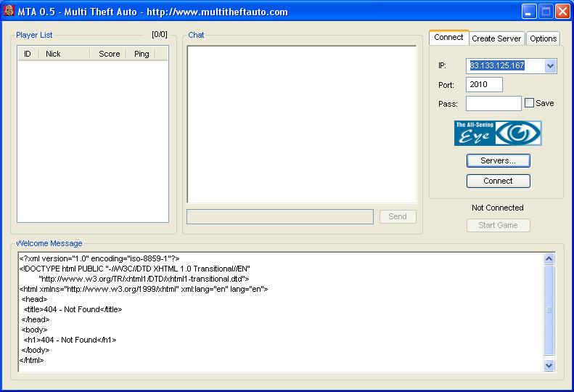This screenshot has height=392, width=574.
Task: Click the disabled Start Game button
Action: (498, 225)
